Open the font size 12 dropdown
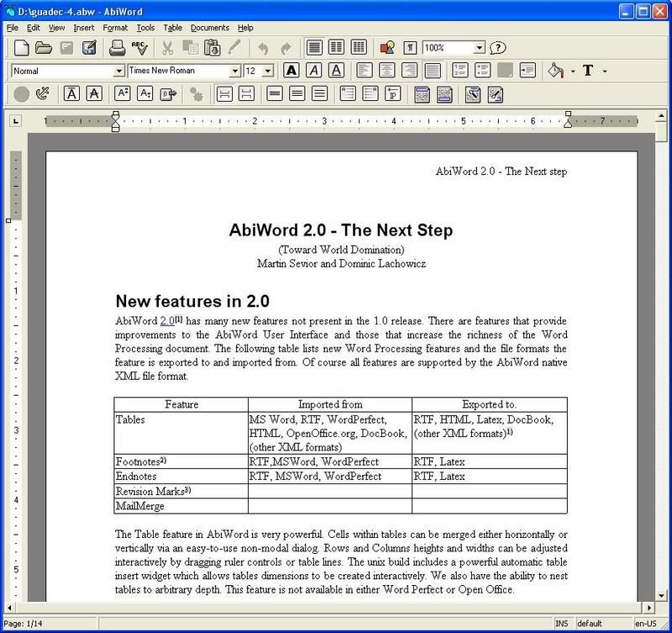Screen dimensions: 672x633 tap(268, 71)
